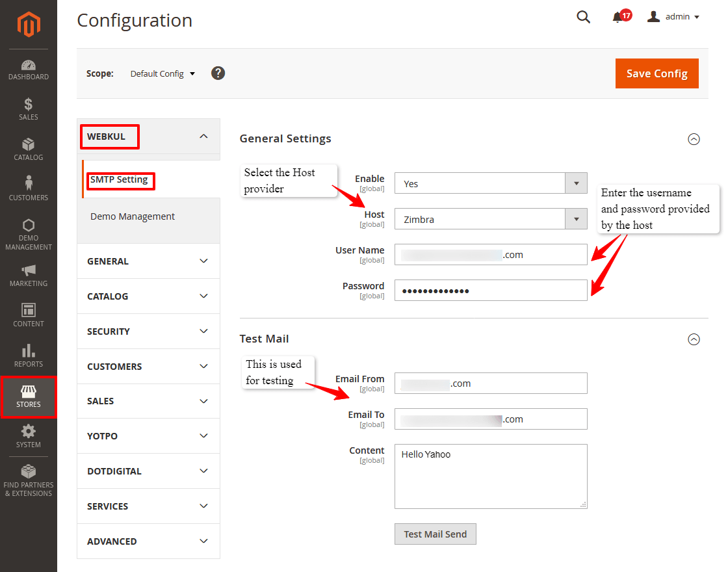
Task: Expand the DOTDIGITAL config section
Action: pos(148,471)
